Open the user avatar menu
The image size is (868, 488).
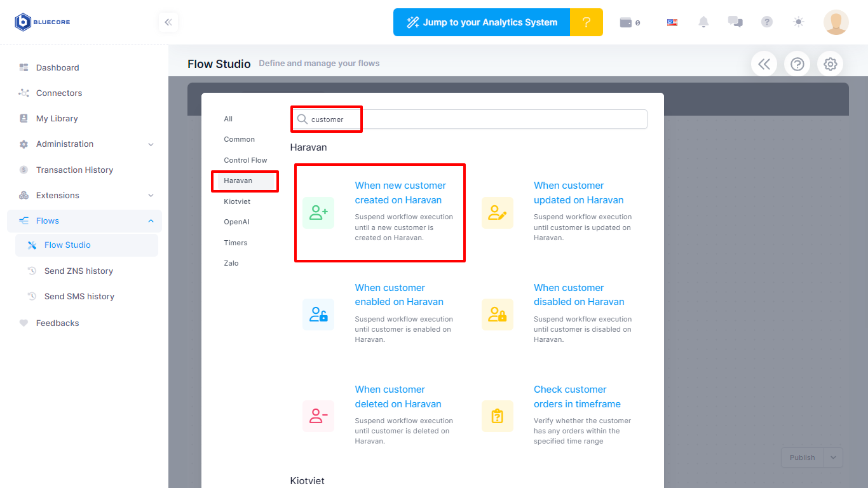pyautogui.click(x=836, y=22)
